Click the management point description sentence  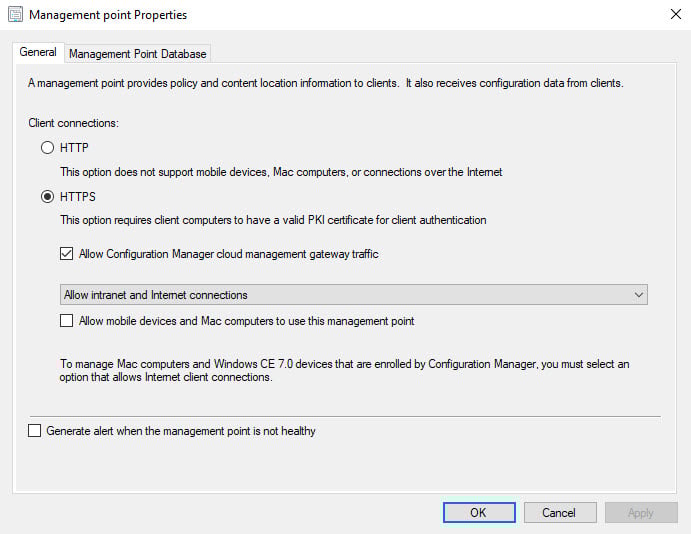tap(326, 83)
